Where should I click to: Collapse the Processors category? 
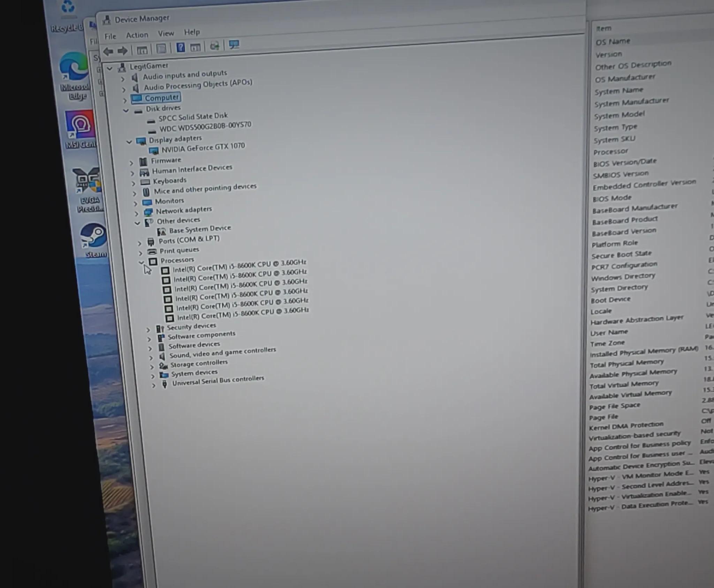click(x=141, y=262)
